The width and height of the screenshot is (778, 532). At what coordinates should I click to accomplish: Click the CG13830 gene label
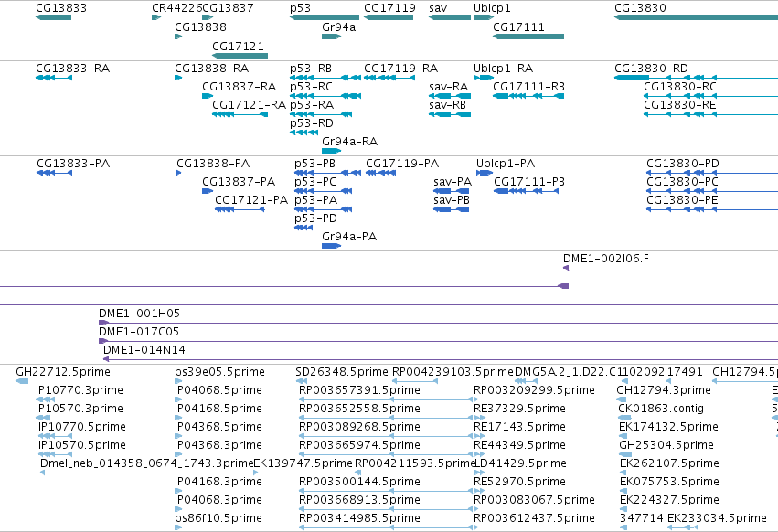point(640,8)
